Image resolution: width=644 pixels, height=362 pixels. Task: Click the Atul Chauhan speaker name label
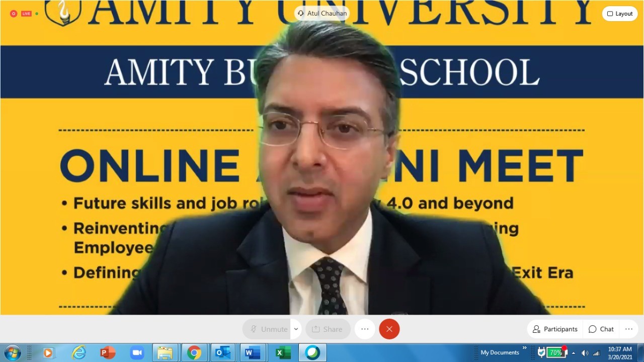(x=322, y=13)
